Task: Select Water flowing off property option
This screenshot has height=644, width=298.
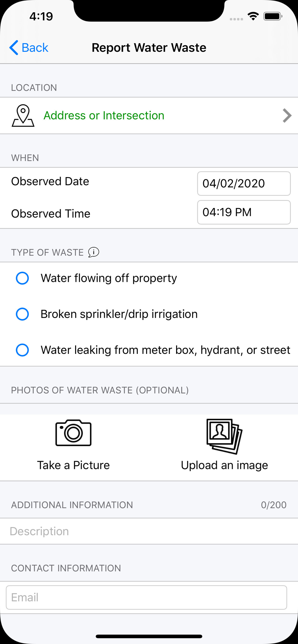Action: tap(23, 278)
